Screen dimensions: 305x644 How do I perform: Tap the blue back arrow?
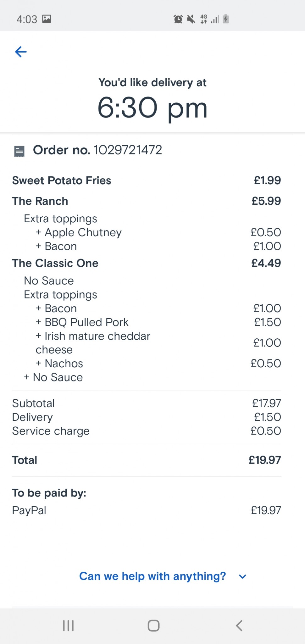[21, 52]
